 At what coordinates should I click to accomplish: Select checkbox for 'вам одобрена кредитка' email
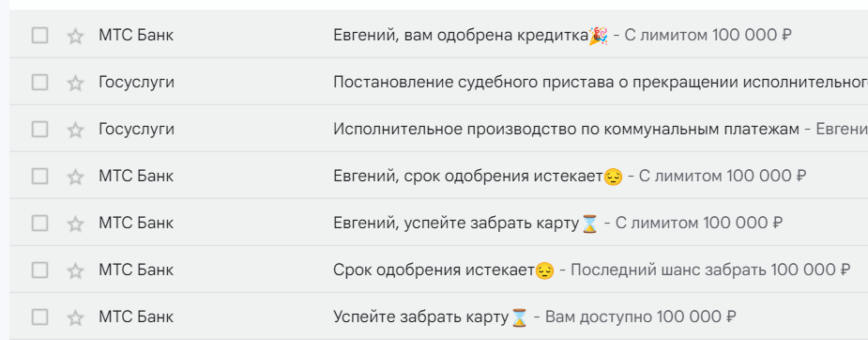click(x=39, y=36)
